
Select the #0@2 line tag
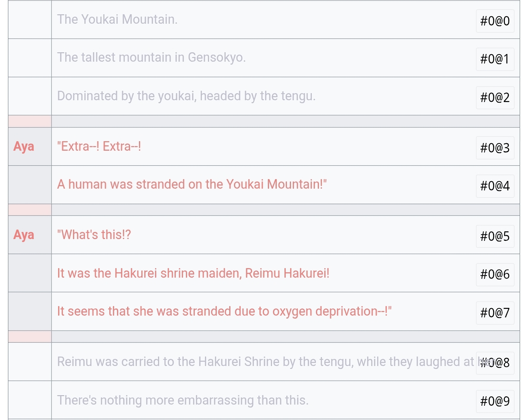tap(495, 98)
